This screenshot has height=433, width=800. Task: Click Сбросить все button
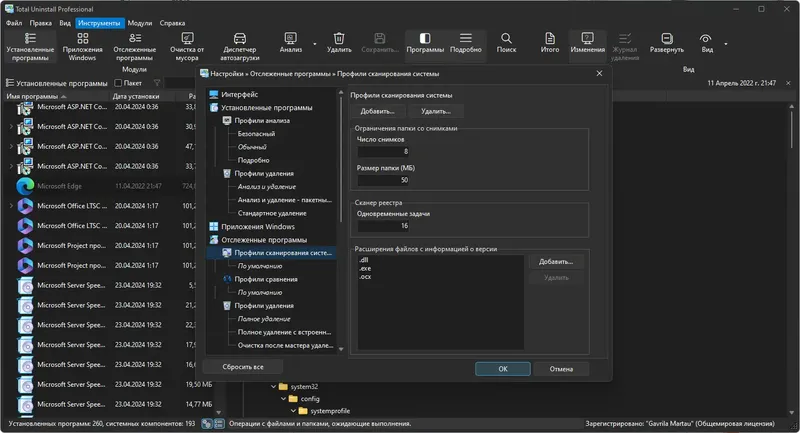[x=243, y=367]
